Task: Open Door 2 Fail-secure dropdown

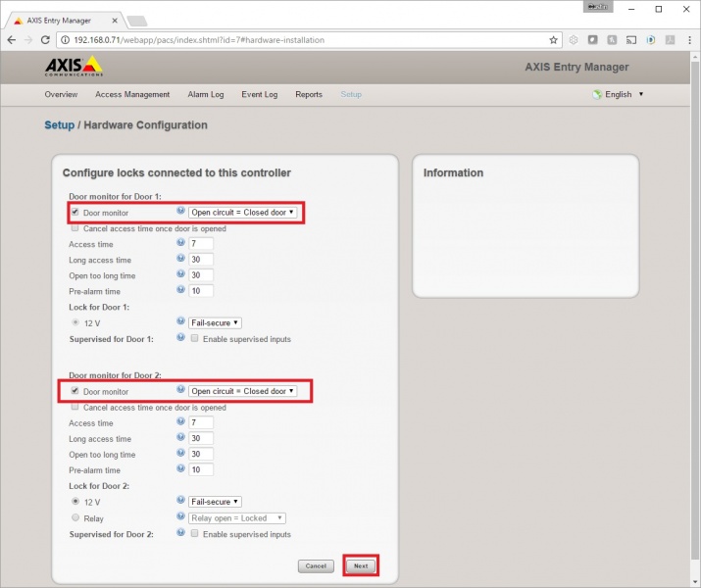Action: [x=215, y=502]
